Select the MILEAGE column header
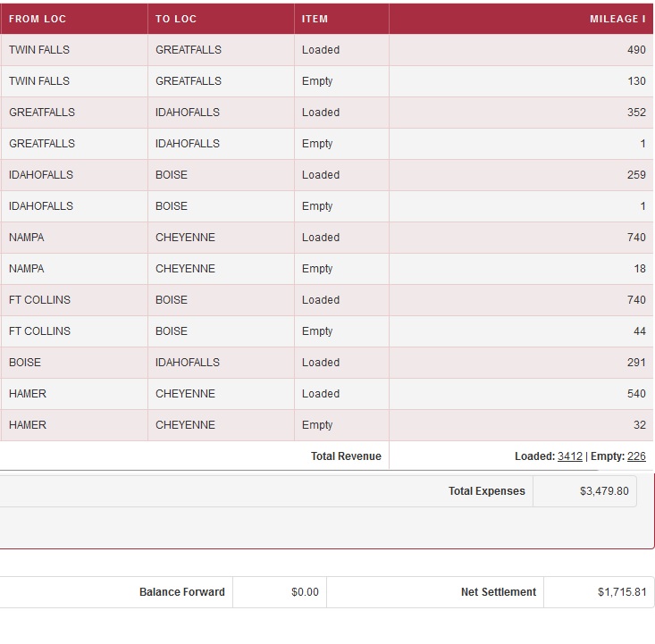Viewport: 655px width, 644px height. tap(617, 19)
